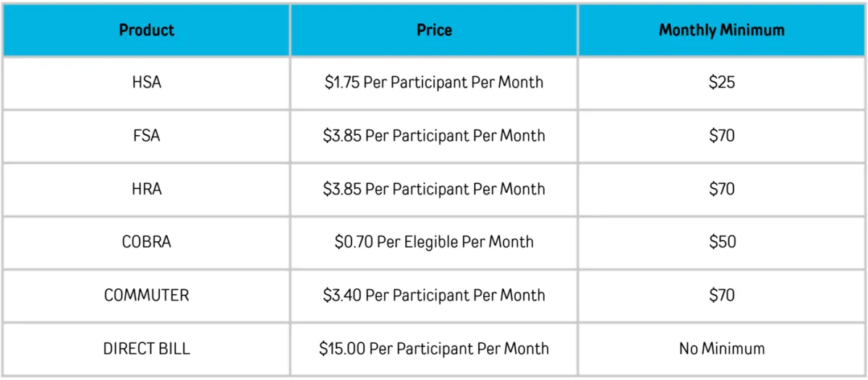Click the $3.40 Per Participant price
This screenshot has width=868, height=380.
(x=434, y=295)
